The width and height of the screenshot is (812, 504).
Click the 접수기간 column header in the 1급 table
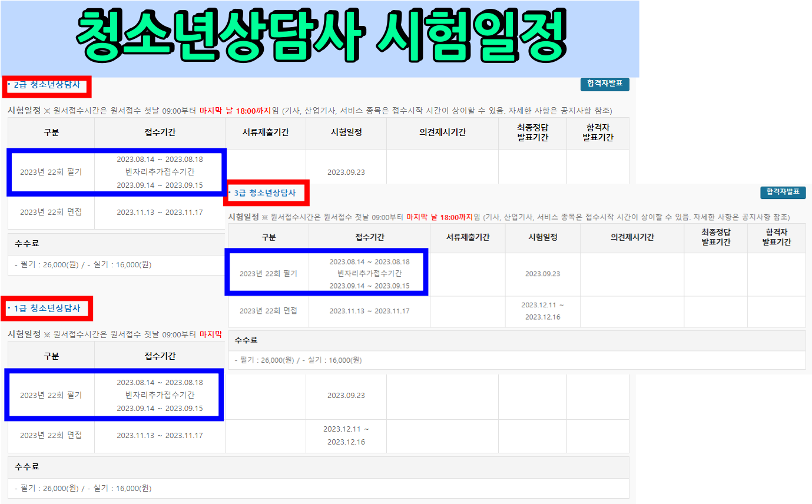point(160,356)
